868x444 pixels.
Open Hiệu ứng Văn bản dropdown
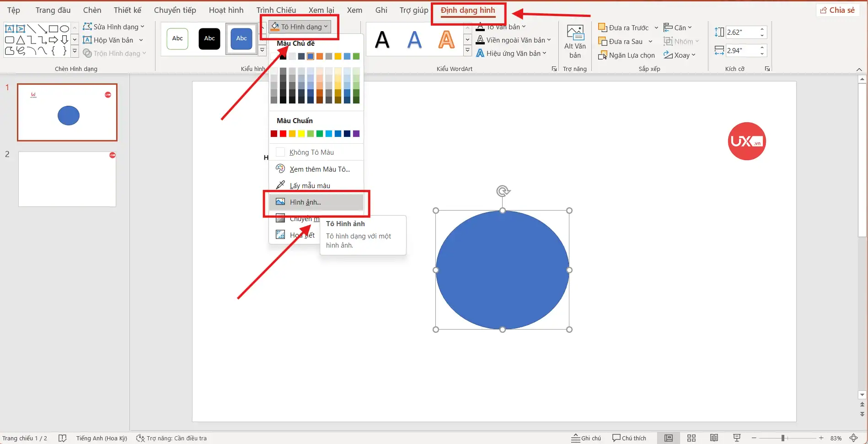[x=511, y=53]
